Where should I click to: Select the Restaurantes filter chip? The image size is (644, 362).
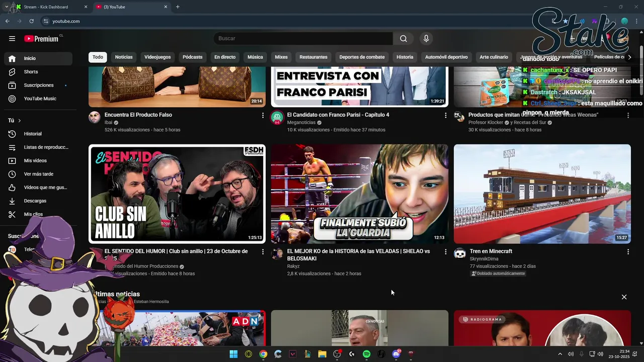pyautogui.click(x=313, y=57)
